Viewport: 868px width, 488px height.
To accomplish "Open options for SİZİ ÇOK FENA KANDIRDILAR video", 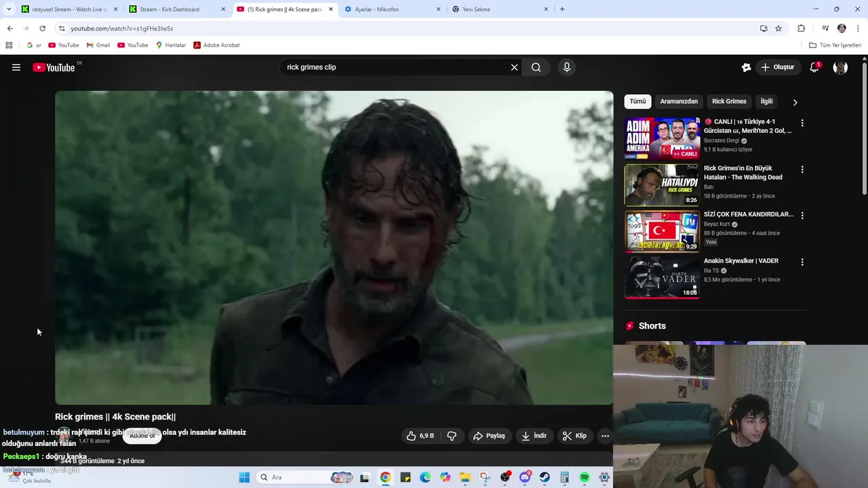I will click(802, 216).
